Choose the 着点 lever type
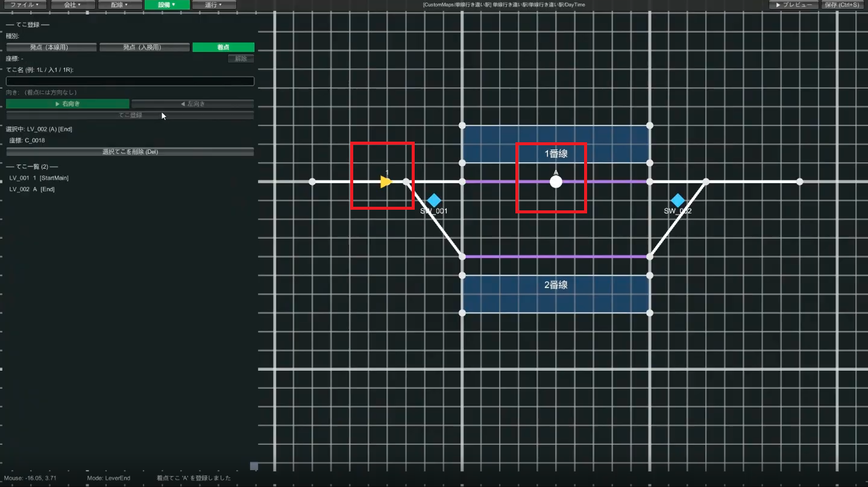The height and width of the screenshot is (487, 868). (x=223, y=47)
